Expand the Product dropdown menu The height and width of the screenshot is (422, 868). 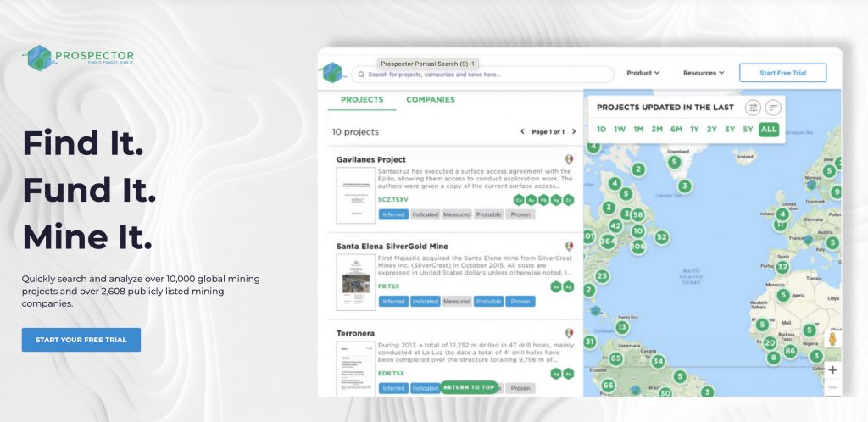pos(643,73)
